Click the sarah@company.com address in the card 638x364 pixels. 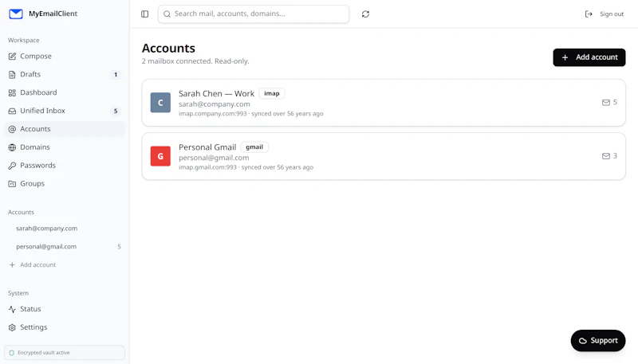pos(215,104)
